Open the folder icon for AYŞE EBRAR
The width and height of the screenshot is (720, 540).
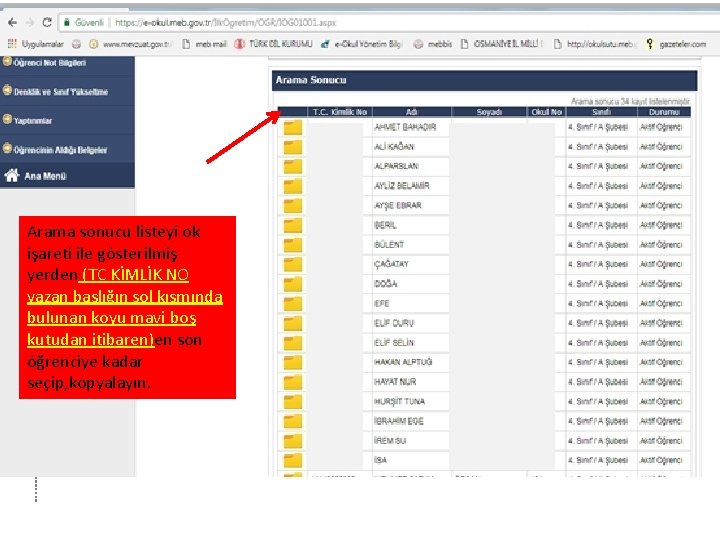(292, 206)
